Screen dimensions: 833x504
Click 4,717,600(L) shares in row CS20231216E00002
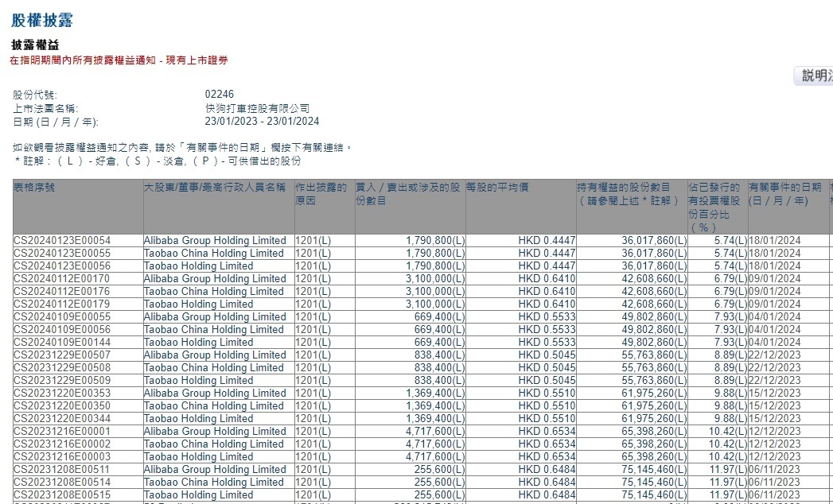tap(435, 444)
